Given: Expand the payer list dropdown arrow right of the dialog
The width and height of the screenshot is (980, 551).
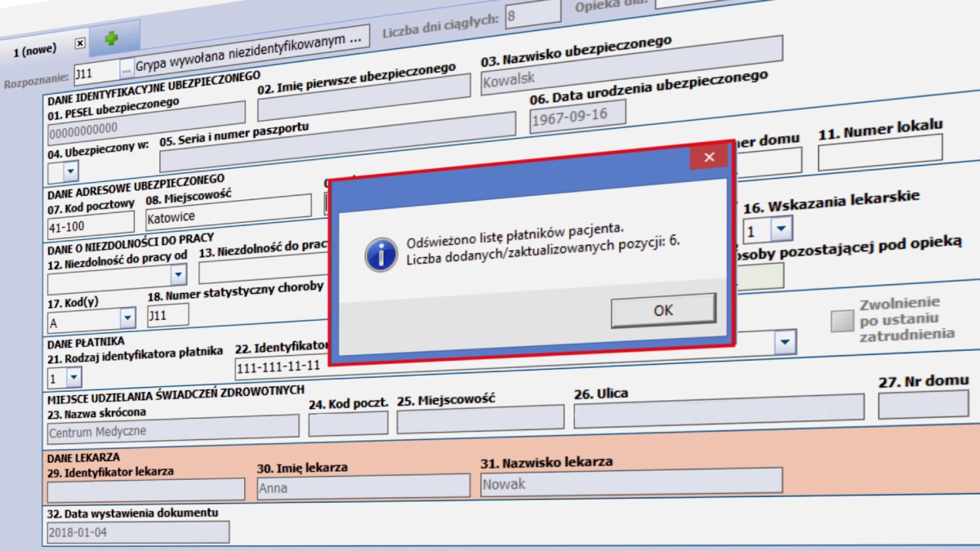Looking at the screenshot, I should (786, 341).
